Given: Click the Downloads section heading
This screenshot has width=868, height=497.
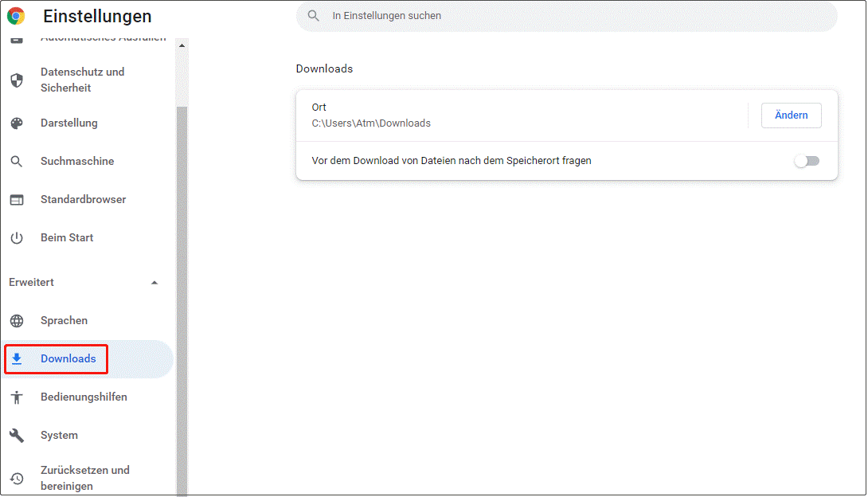Looking at the screenshot, I should (x=324, y=68).
